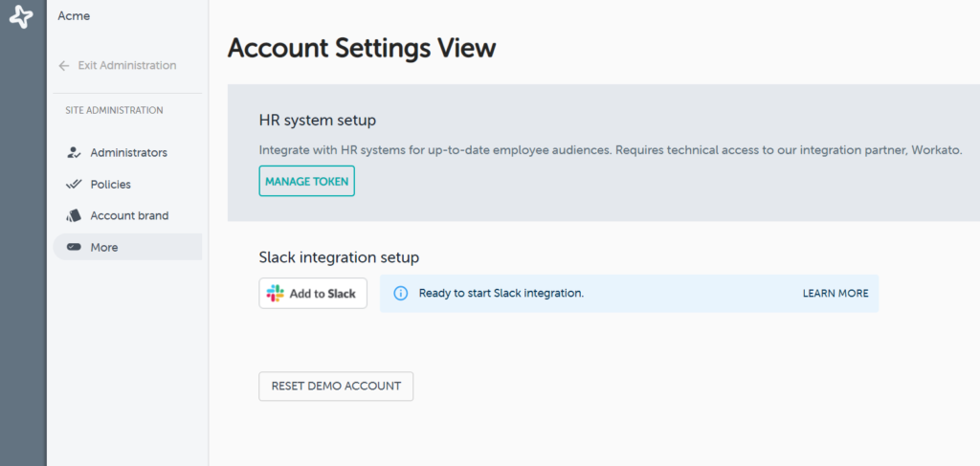Viewport: 980px width, 466px height.
Task: Go to Account brand settings
Action: (127, 215)
